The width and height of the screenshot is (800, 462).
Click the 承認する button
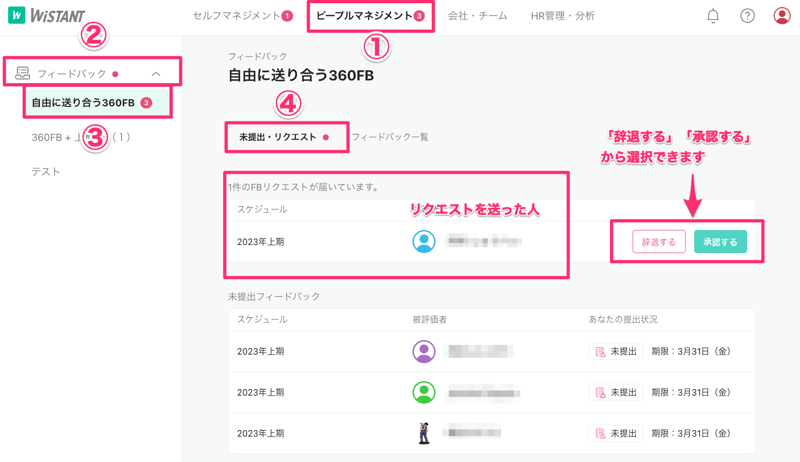[x=720, y=242]
